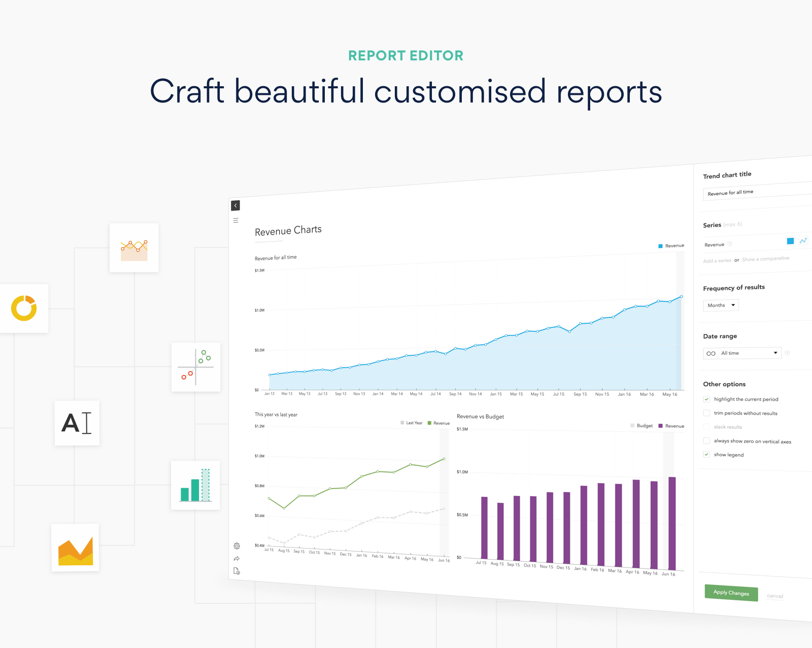This screenshot has height=648, width=812.
Task: Click the back arrow in the report editor
Action: pos(235,206)
